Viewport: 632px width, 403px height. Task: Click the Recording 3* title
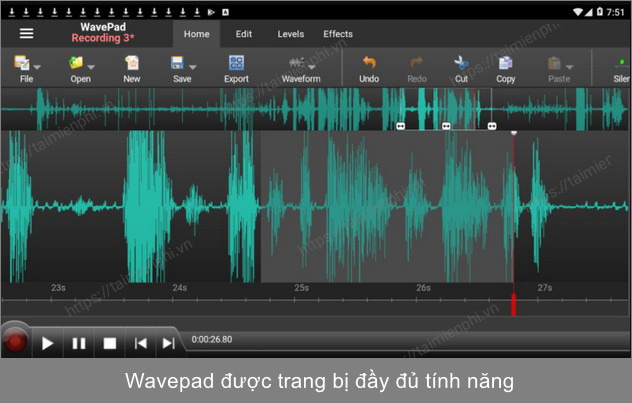(x=103, y=38)
